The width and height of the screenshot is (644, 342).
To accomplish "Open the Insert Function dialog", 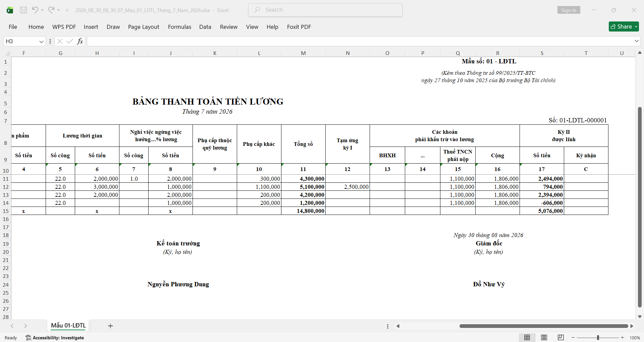I will point(80,41).
